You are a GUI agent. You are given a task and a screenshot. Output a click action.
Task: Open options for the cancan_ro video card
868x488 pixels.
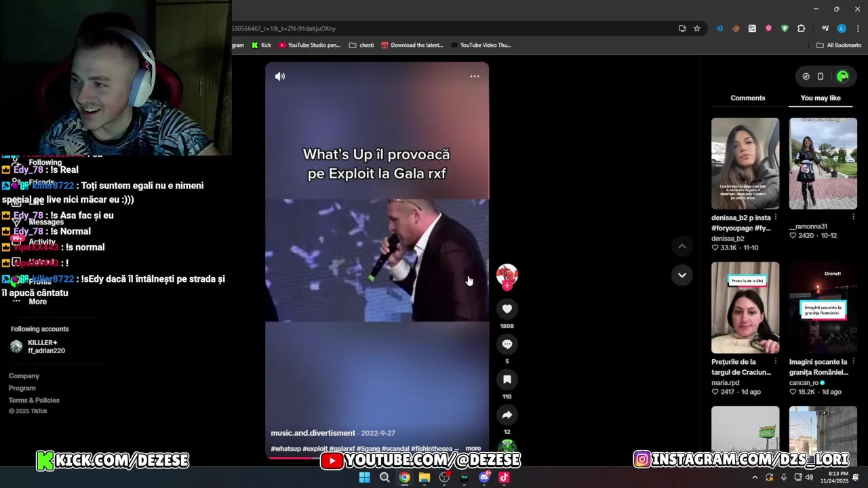pyautogui.click(x=853, y=362)
